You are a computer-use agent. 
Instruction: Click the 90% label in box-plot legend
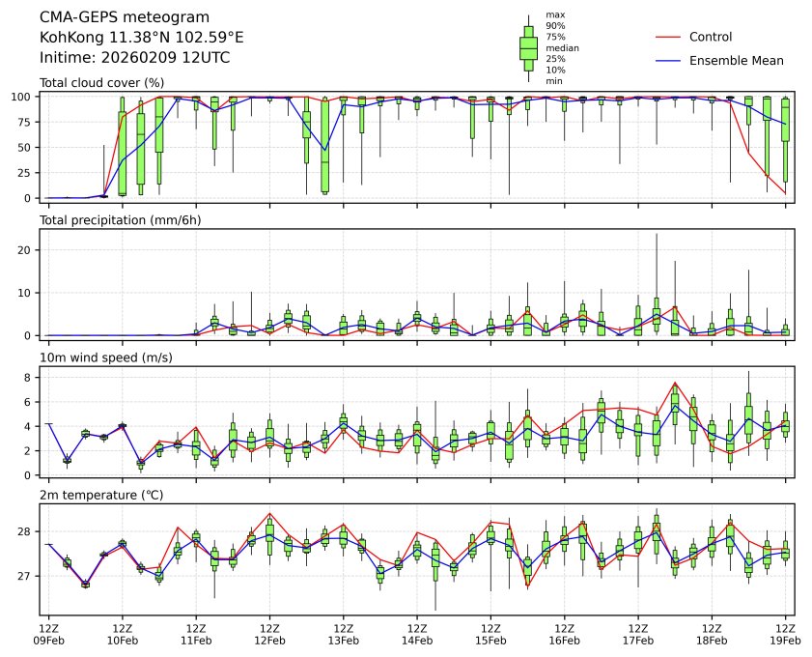click(555, 26)
